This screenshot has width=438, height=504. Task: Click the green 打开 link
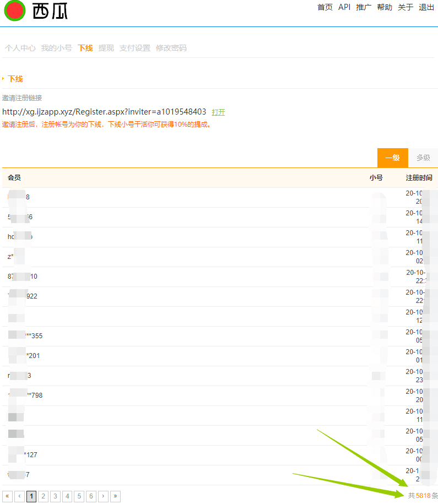[x=218, y=112]
